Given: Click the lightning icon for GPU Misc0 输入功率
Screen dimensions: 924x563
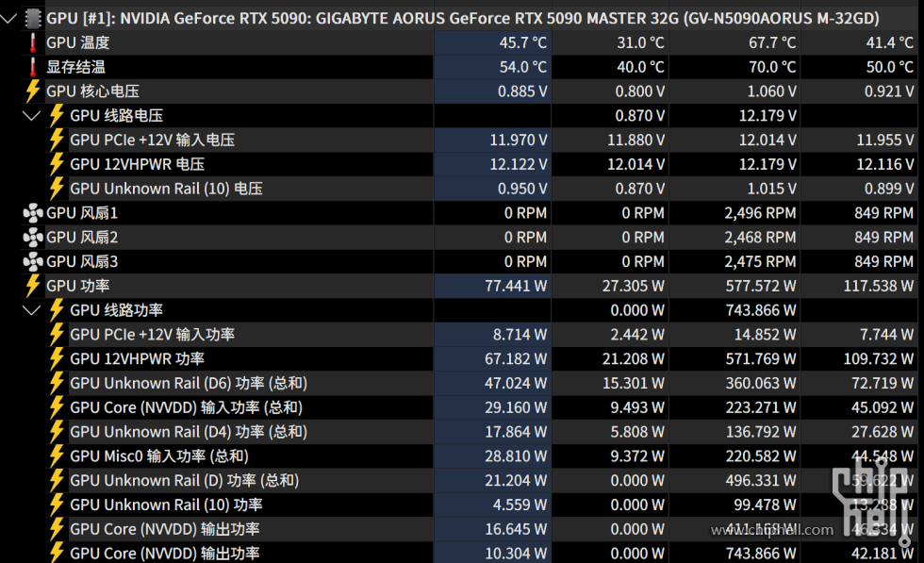Looking at the screenshot, I should coord(57,455).
